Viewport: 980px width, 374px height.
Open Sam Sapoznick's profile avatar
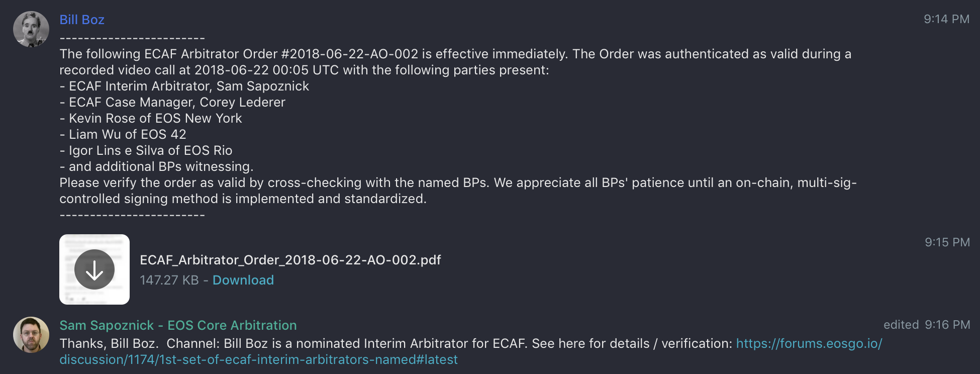[31, 335]
